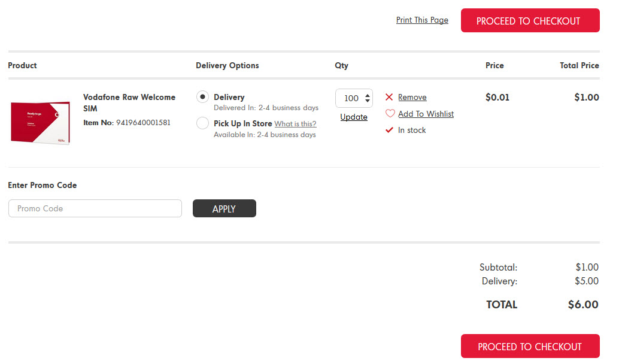
Task: Click 'Delivered In: 2-4 business days' text
Action: [266, 108]
